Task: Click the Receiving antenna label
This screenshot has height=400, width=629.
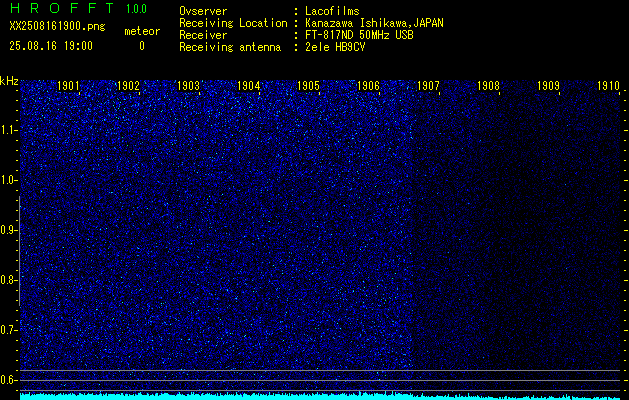Action: point(230,47)
